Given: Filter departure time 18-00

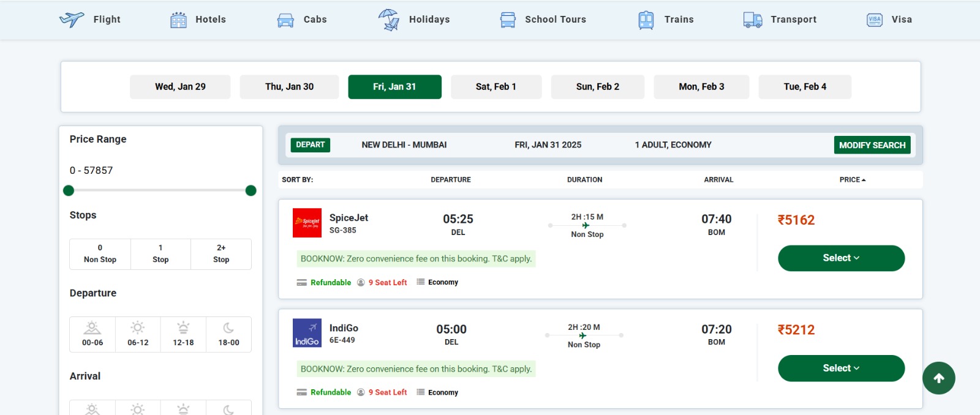Looking at the screenshot, I should [x=228, y=334].
